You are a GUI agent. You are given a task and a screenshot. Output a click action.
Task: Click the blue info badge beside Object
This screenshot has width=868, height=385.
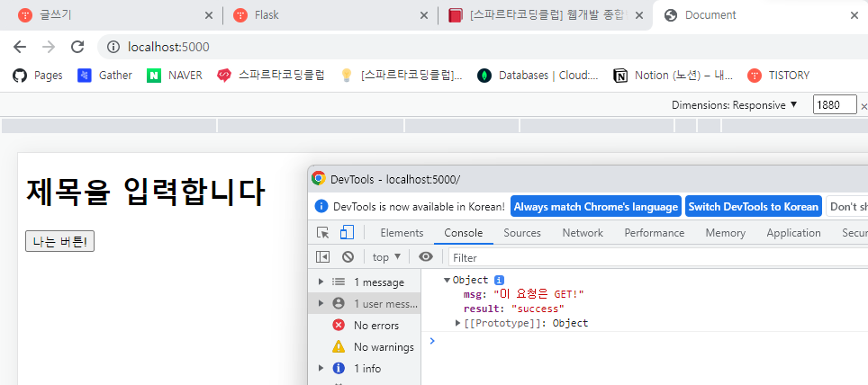pos(499,280)
